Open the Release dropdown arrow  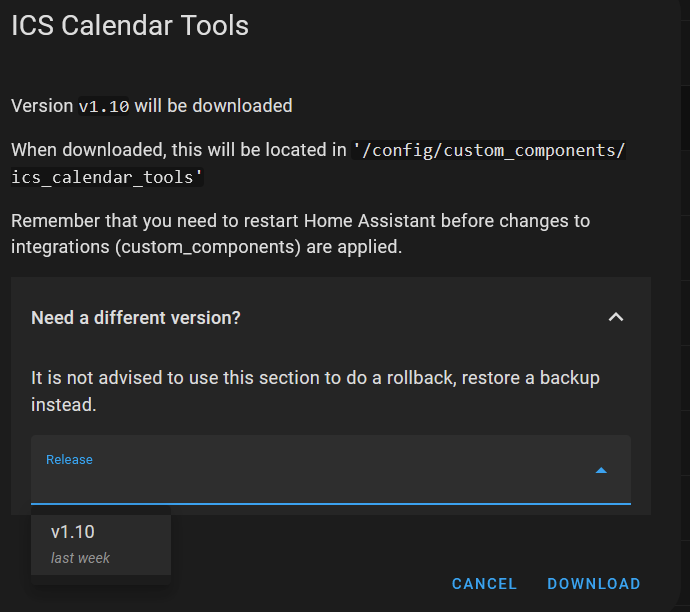coord(601,470)
